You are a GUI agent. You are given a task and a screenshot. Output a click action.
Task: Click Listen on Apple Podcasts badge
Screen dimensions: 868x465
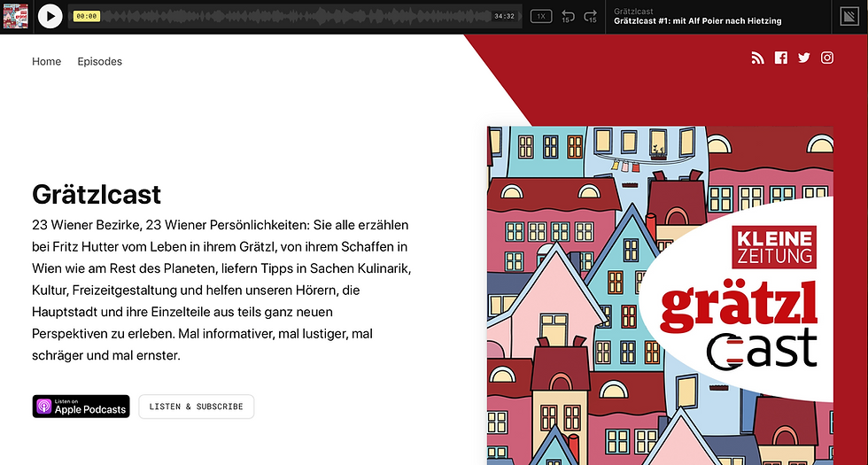click(x=81, y=407)
